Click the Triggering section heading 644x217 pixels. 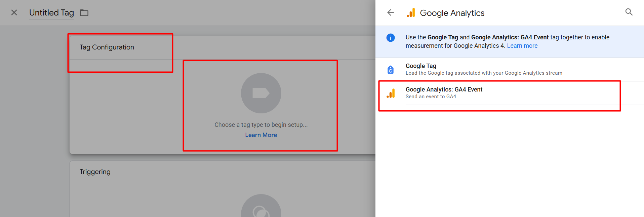tap(95, 172)
